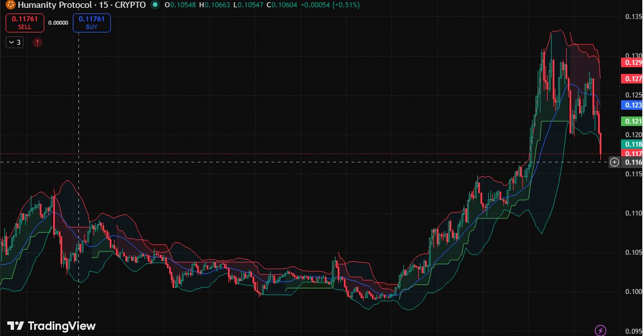
Task: Click the red 0.129 price axis label
Action: [632, 62]
